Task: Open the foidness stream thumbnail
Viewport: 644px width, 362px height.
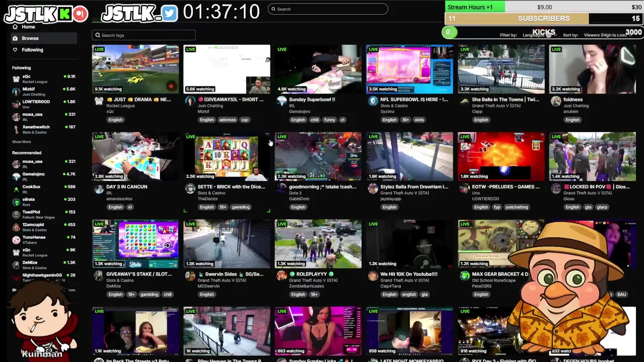Action: (592, 69)
